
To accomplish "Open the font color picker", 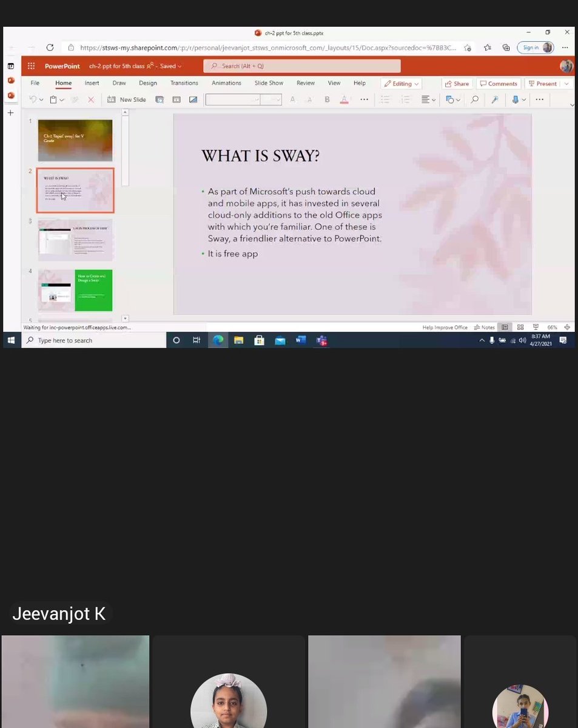I will point(344,99).
